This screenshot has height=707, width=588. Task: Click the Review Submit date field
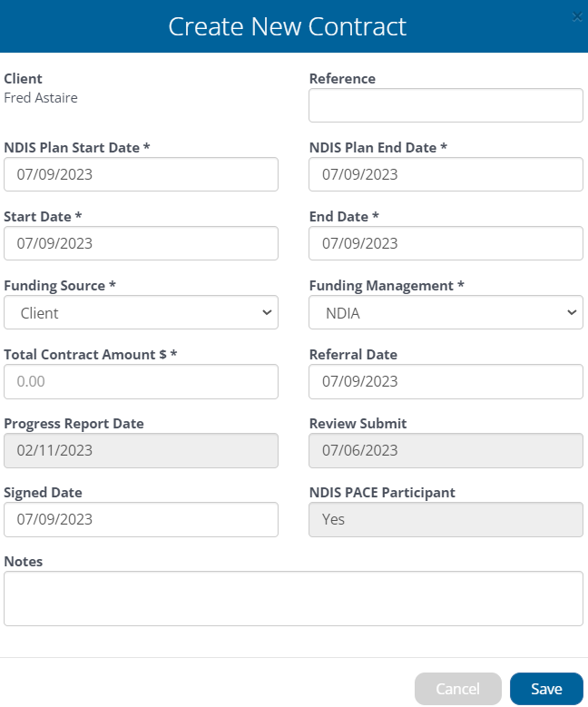(446, 450)
